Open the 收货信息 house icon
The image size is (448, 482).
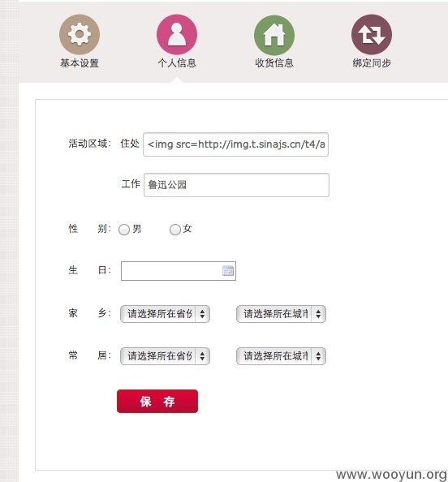[274, 35]
